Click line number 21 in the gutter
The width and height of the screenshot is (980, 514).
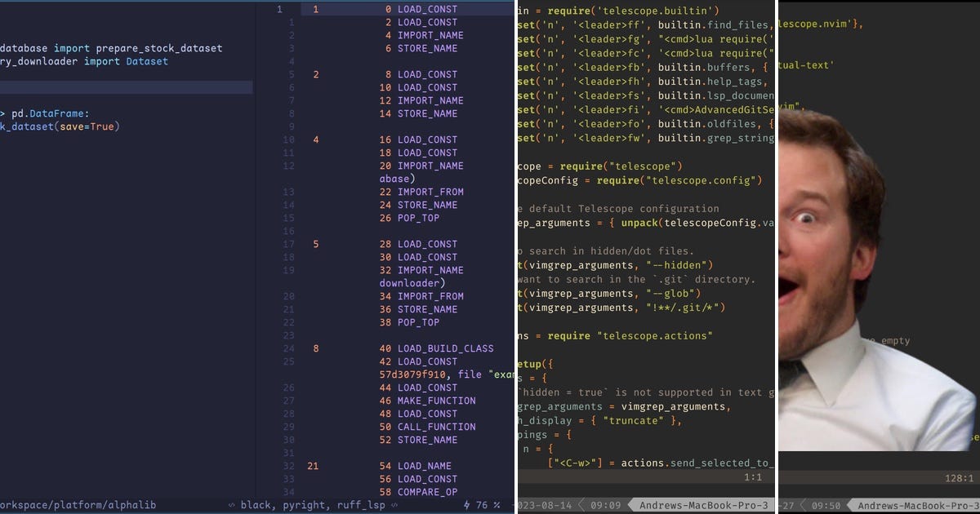[312, 466]
